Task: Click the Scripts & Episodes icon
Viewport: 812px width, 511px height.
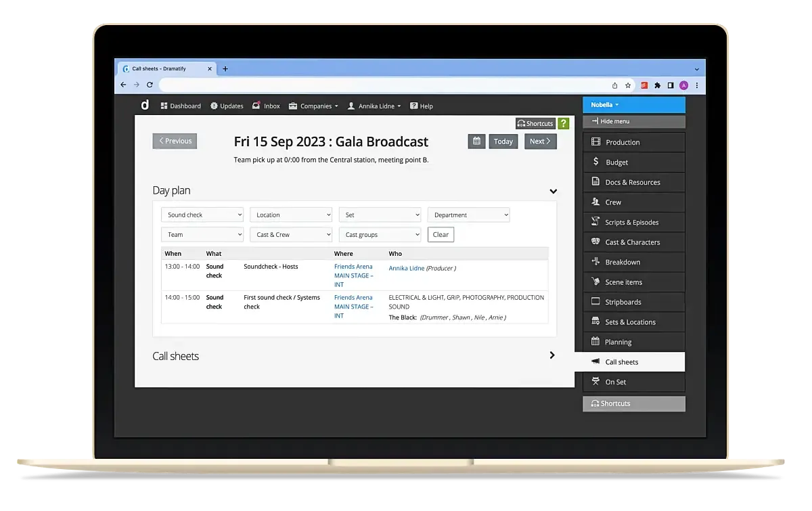Action: [x=595, y=221]
